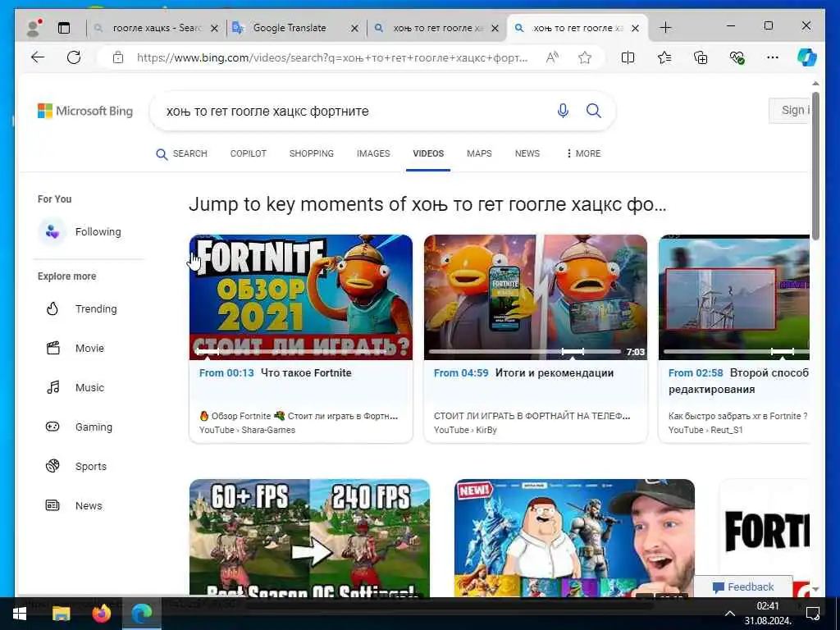The height and width of the screenshot is (630, 840).
Task: Open split screen icon
Action: click(x=628, y=57)
